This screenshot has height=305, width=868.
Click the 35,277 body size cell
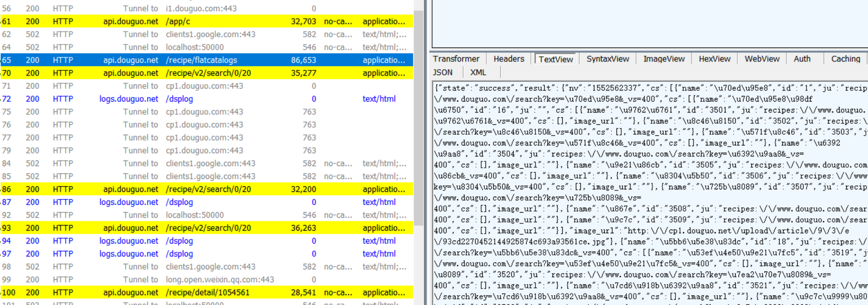[x=304, y=73]
